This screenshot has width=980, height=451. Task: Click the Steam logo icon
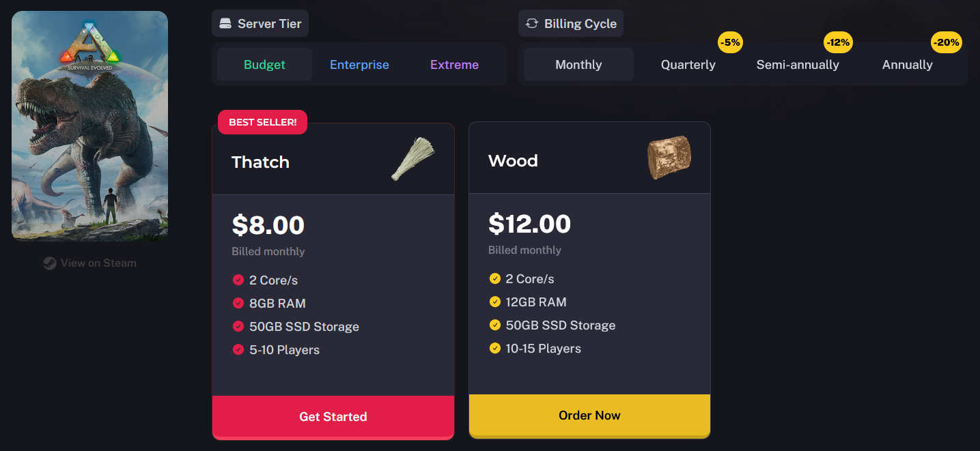coord(50,263)
